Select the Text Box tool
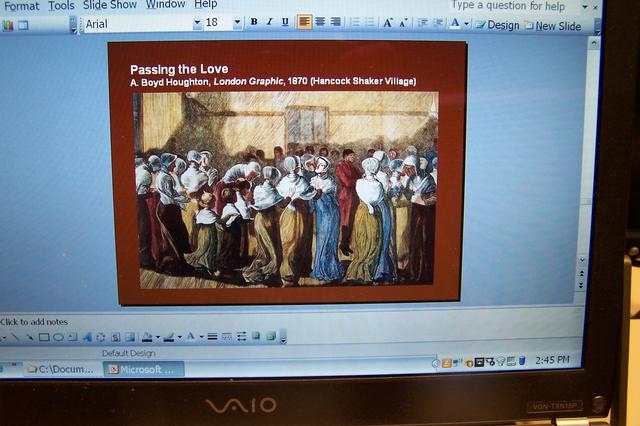The height and width of the screenshot is (426, 640). pyautogui.click(x=73, y=337)
